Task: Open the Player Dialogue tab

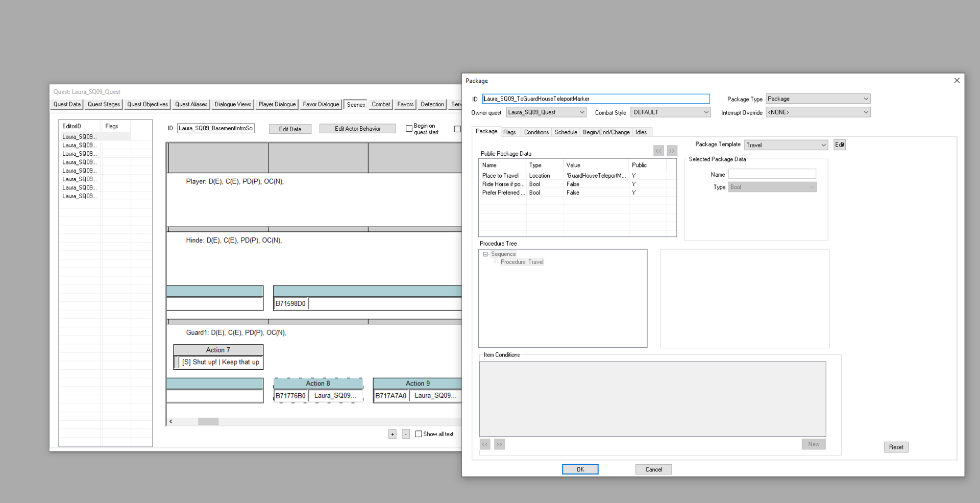Action: (277, 104)
